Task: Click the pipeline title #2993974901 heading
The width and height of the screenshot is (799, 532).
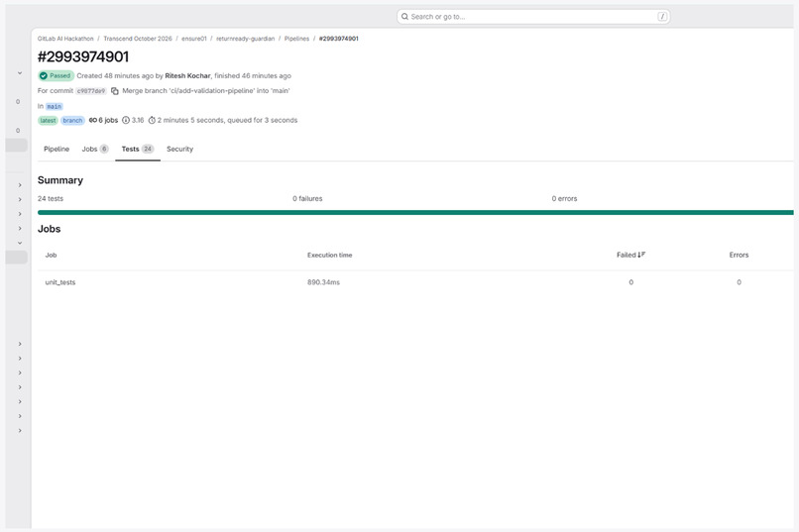Action: coord(83,57)
